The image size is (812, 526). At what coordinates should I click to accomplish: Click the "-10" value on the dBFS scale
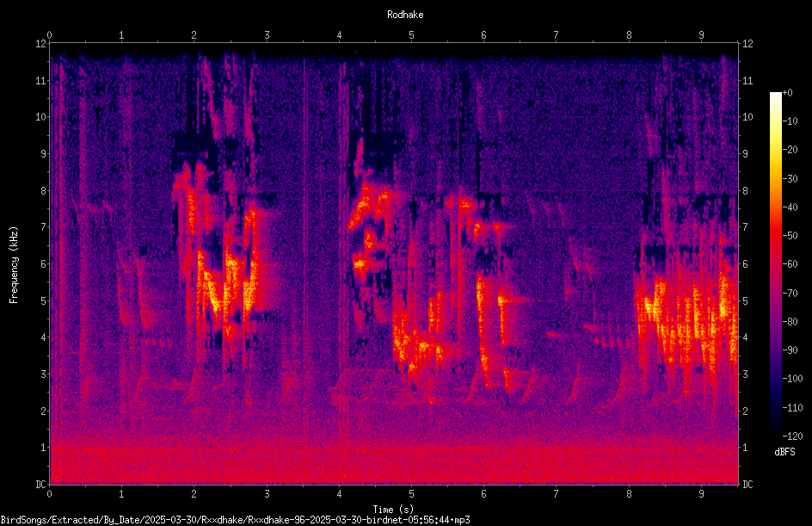tap(790, 121)
